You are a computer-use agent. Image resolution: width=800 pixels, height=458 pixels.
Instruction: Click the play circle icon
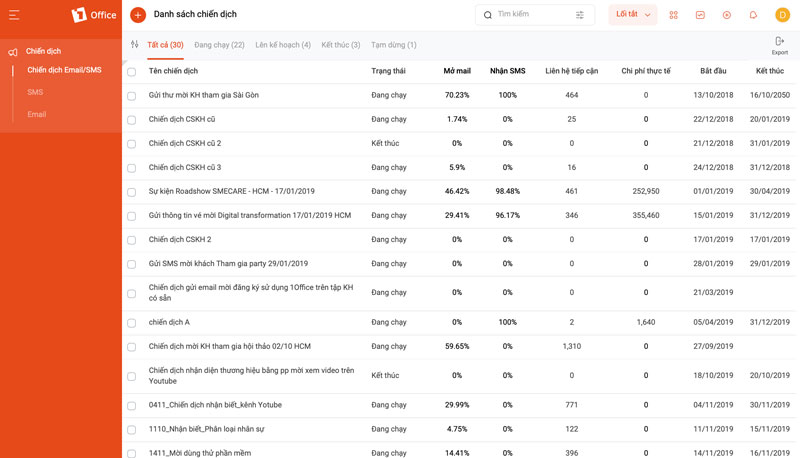[727, 15]
